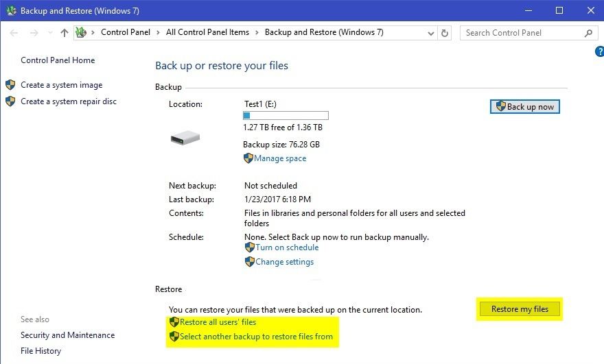Click the shield icon next to Manage space
This screenshot has width=604, height=364.
[x=248, y=158]
